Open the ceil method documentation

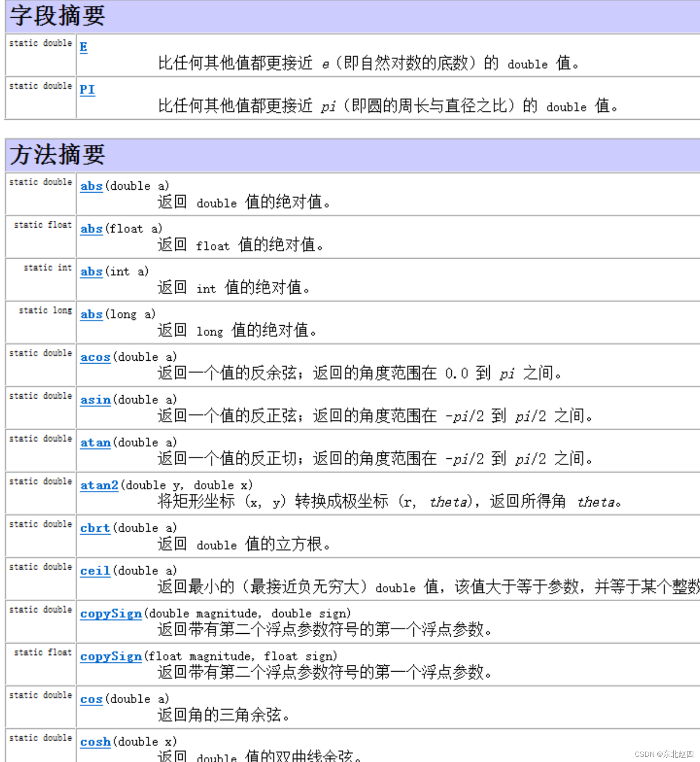95,571
